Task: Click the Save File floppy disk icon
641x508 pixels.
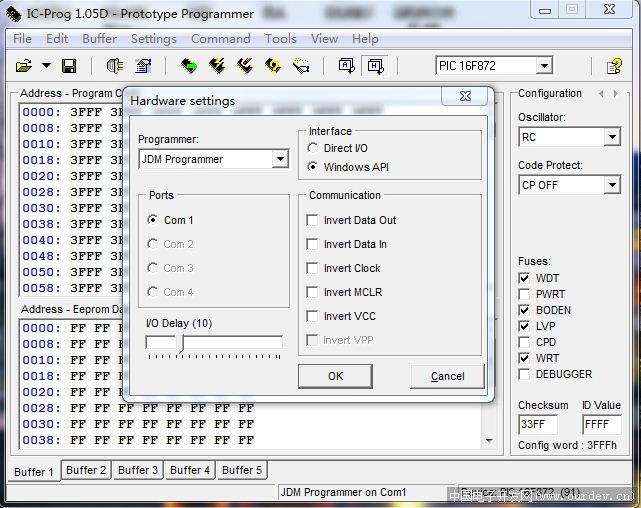Action: pyautogui.click(x=69, y=66)
